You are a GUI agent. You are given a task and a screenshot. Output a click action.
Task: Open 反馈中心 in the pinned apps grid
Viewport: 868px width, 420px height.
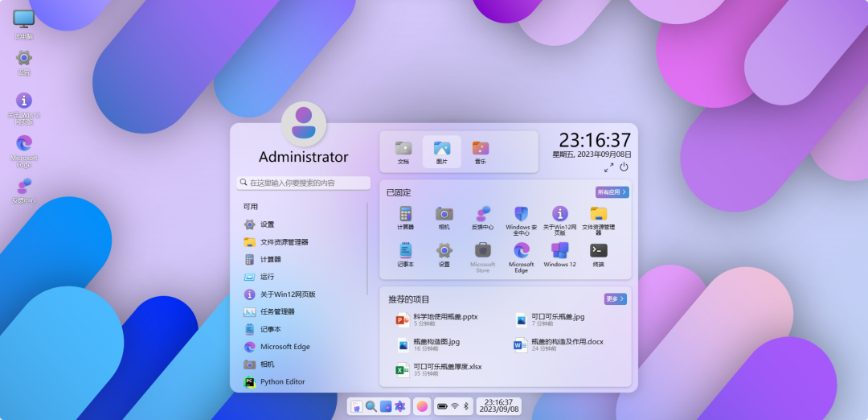tap(483, 218)
